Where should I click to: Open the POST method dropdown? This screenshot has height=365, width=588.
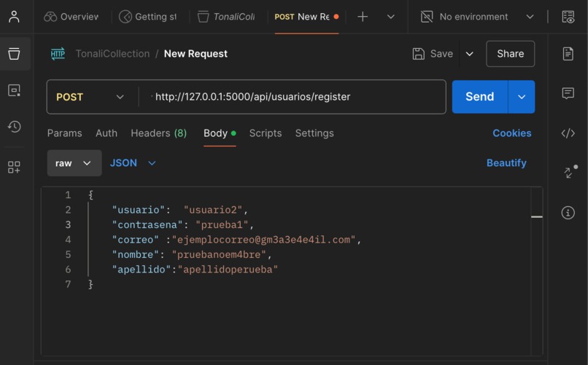point(90,97)
